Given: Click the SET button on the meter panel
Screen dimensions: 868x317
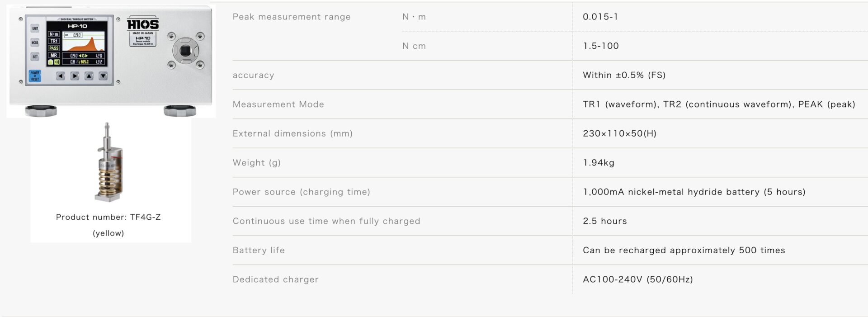Looking at the screenshot, I should (35, 57).
